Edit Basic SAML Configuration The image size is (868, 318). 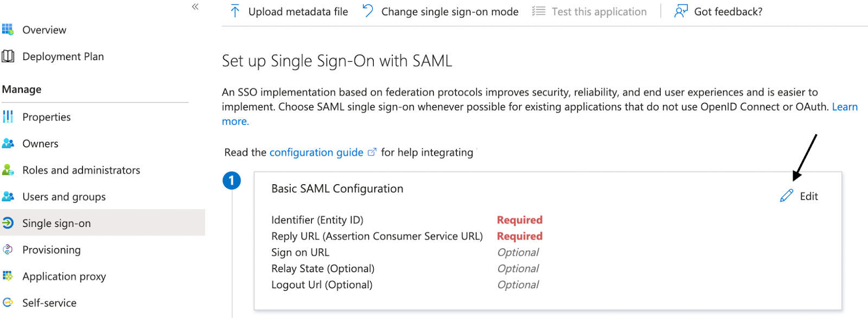[800, 196]
